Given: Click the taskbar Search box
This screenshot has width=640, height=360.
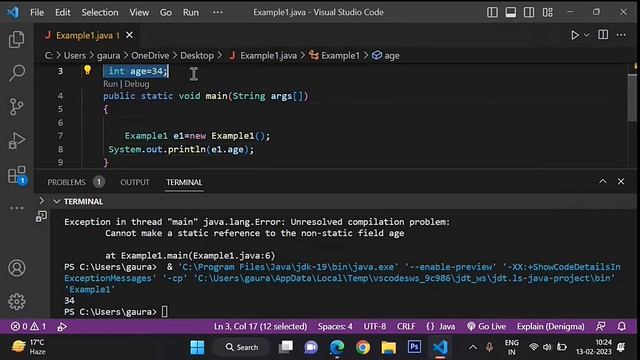Looking at the screenshot, I should pos(242,347).
